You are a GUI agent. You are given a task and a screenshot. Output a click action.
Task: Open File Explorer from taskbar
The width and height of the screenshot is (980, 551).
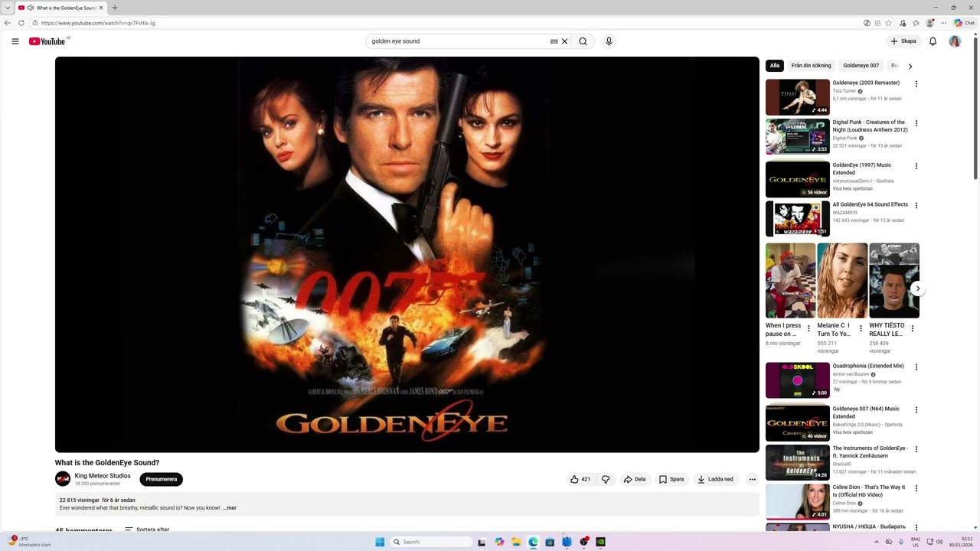coord(516,542)
